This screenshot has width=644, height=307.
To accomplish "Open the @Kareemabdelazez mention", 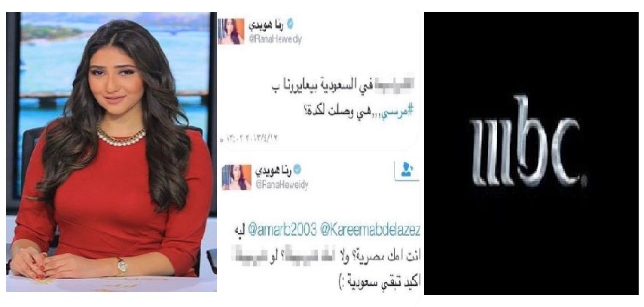I will [370, 231].
